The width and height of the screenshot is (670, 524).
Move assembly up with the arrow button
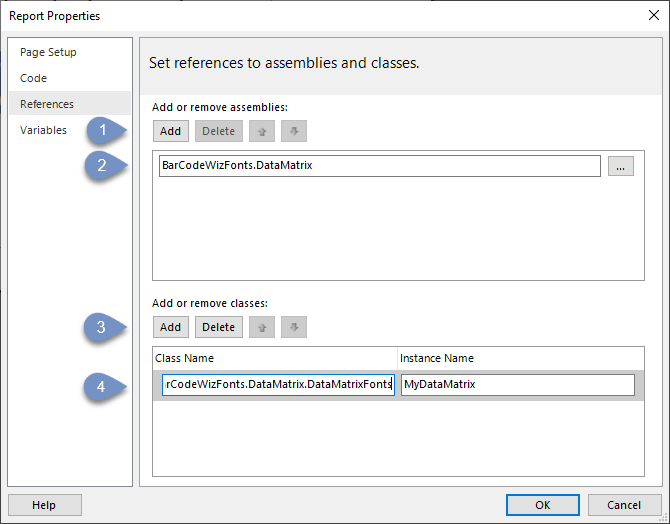(x=262, y=131)
